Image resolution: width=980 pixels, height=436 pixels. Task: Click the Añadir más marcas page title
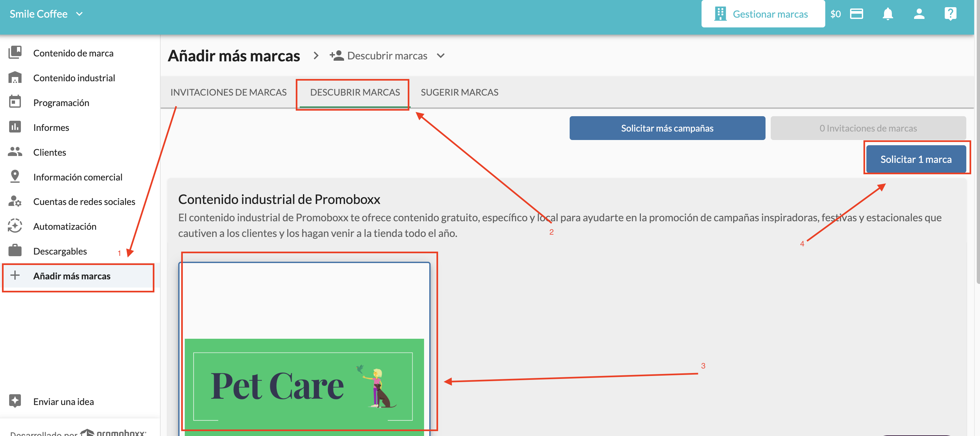click(234, 55)
